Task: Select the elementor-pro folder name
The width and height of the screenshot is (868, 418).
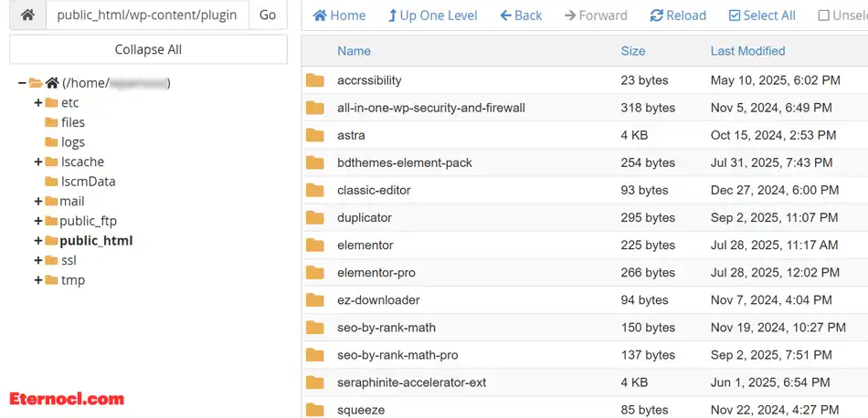Action: [x=376, y=273]
